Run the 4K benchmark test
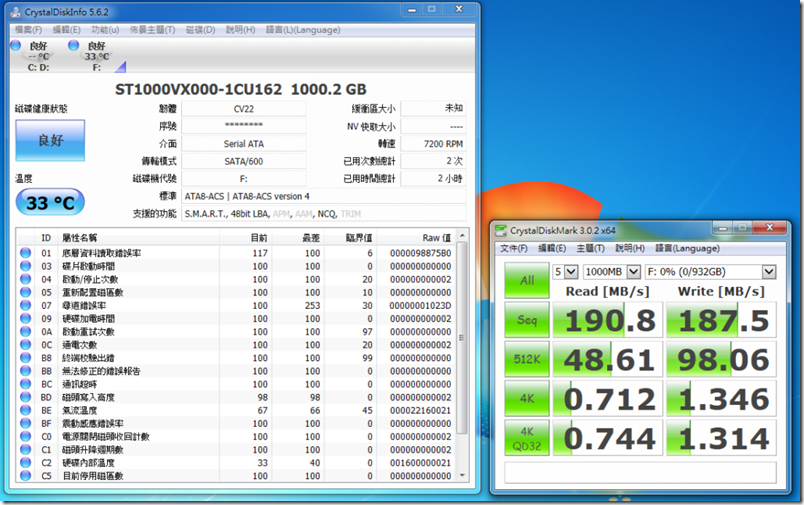 [527, 398]
